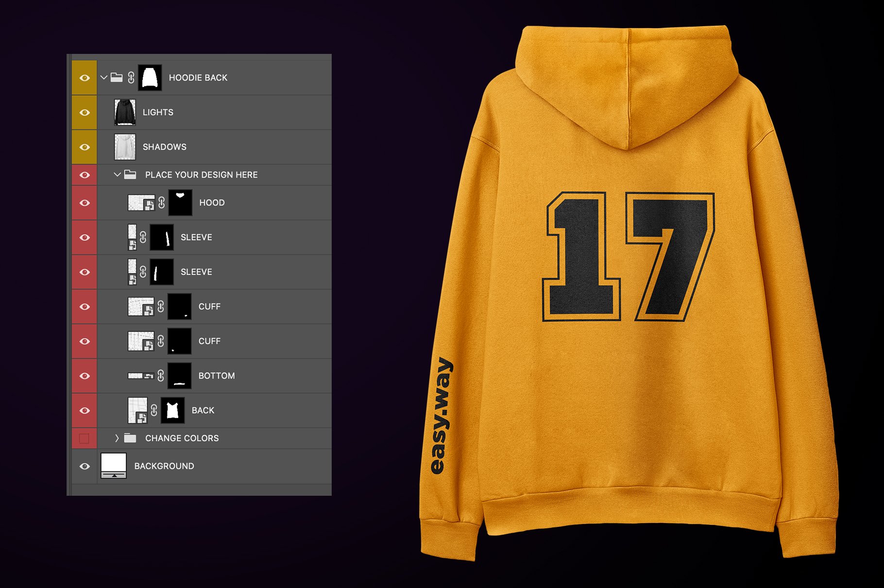The width and height of the screenshot is (884, 588).
Task: Select the BACK layer mask thumbnail
Action: (172, 410)
